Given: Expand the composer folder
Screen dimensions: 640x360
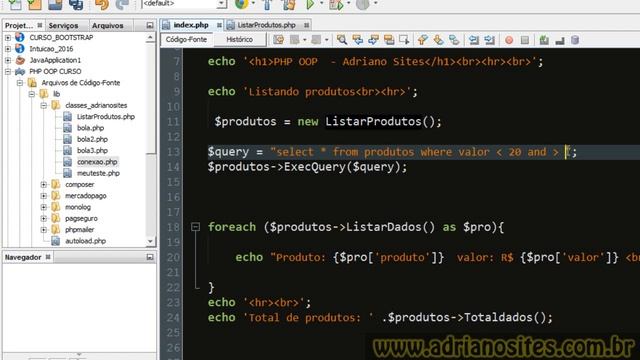Looking at the screenshot, I should pyautogui.click(x=44, y=184).
